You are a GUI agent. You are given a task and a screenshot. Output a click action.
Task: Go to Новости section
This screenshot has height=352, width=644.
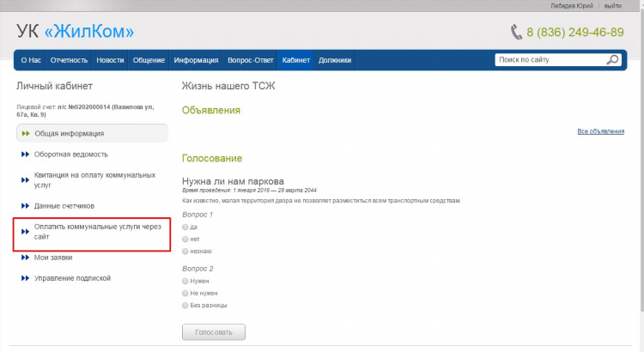click(110, 60)
